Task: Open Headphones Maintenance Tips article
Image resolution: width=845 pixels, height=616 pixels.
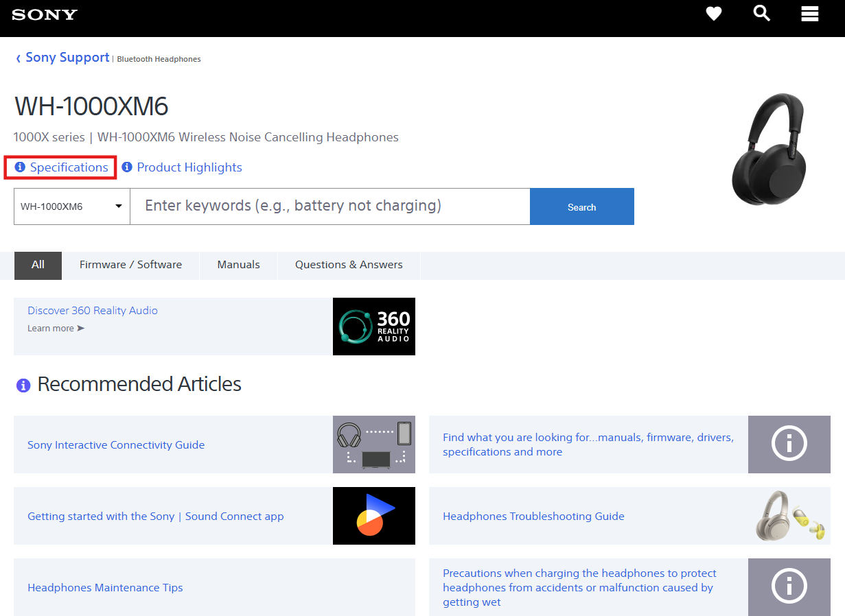Action: [105, 588]
